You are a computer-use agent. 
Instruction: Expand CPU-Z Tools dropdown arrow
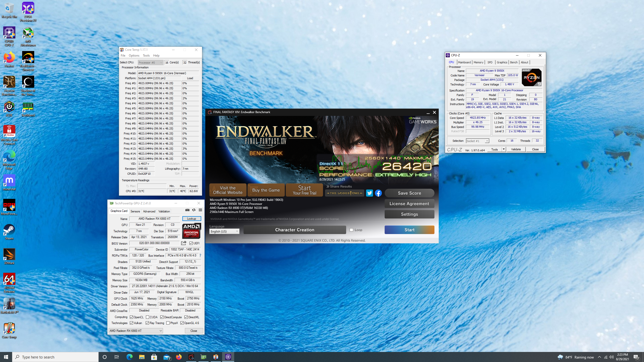(x=504, y=149)
